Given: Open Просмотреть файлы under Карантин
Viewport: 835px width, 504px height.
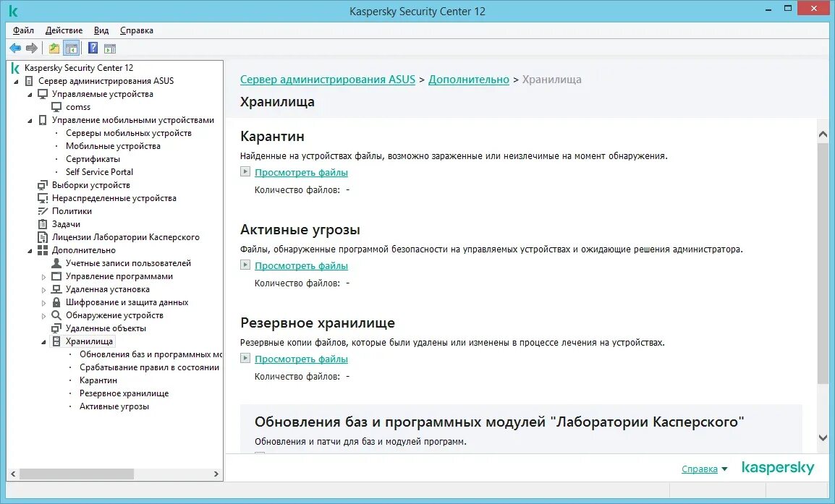Looking at the screenshot, I should point(301,172).
